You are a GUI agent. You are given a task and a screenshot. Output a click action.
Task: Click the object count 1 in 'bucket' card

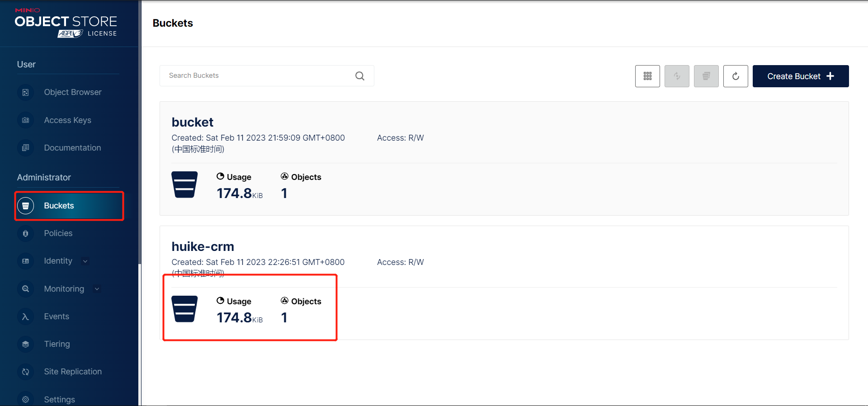coord(284,193)
